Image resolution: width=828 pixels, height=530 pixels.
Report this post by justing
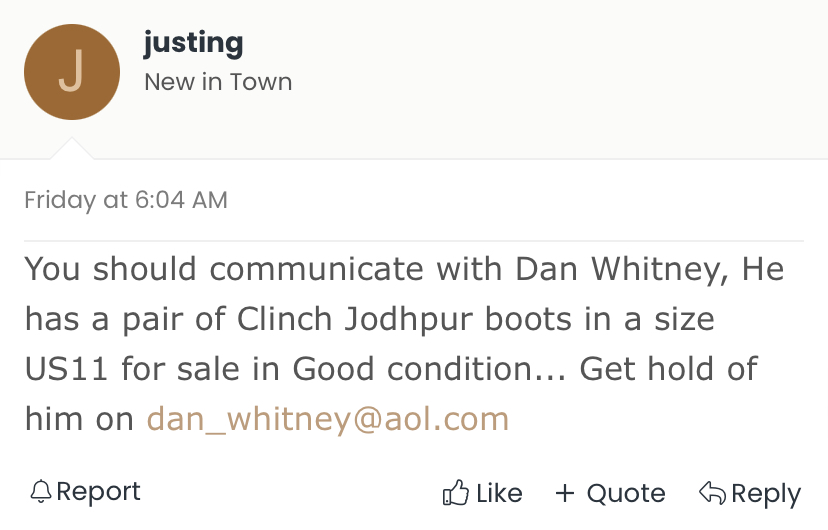point(86,491)
